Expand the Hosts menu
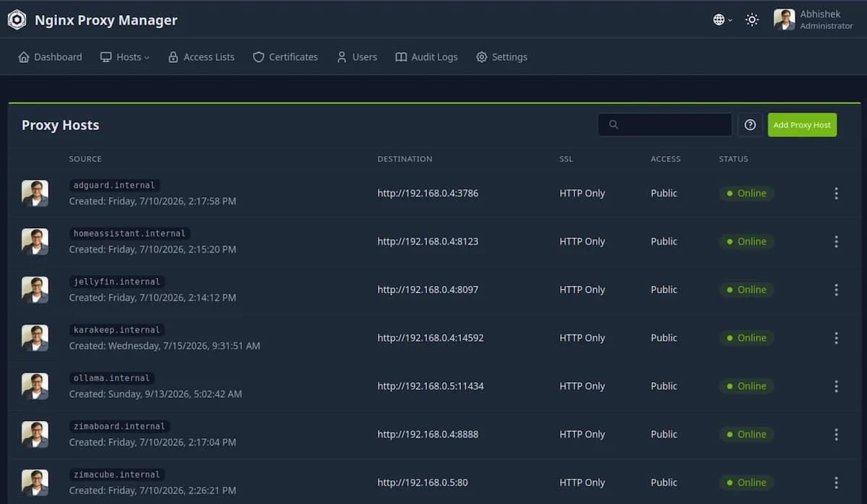The width and height of the screenshot is (867, 504). click(125, 57)
